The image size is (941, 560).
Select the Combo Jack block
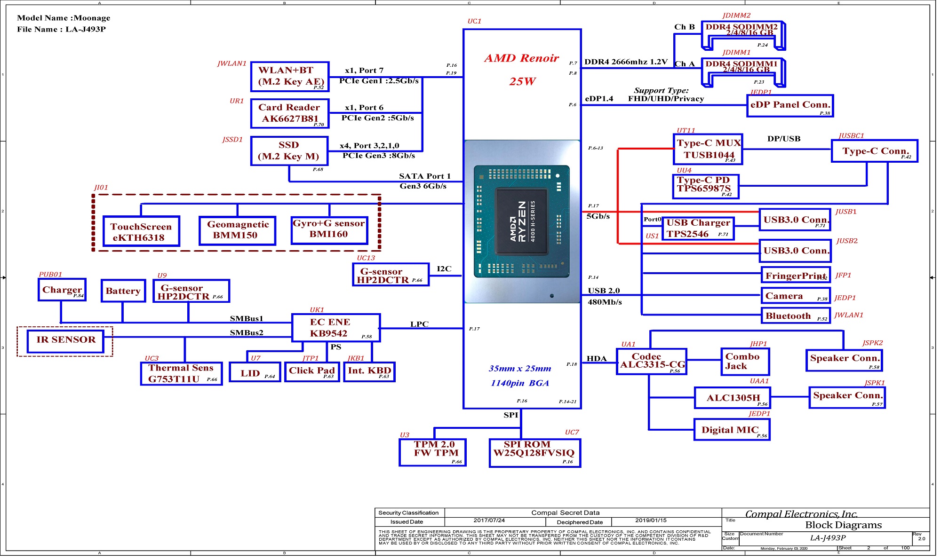point(744,362)
